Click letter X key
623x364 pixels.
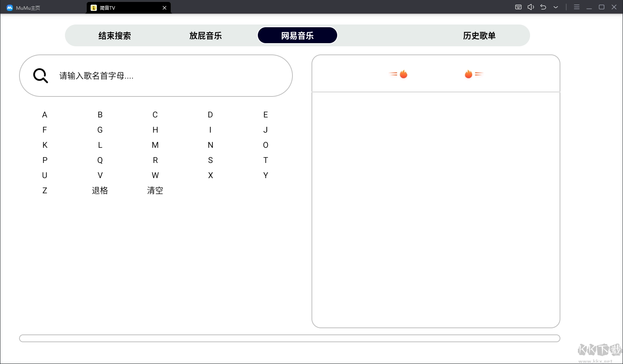coord(210,175)
